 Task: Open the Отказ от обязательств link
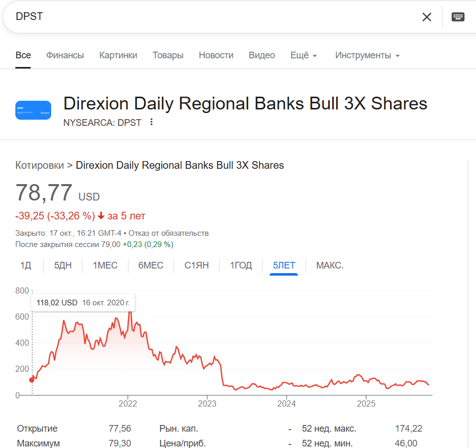coord(168,233)
